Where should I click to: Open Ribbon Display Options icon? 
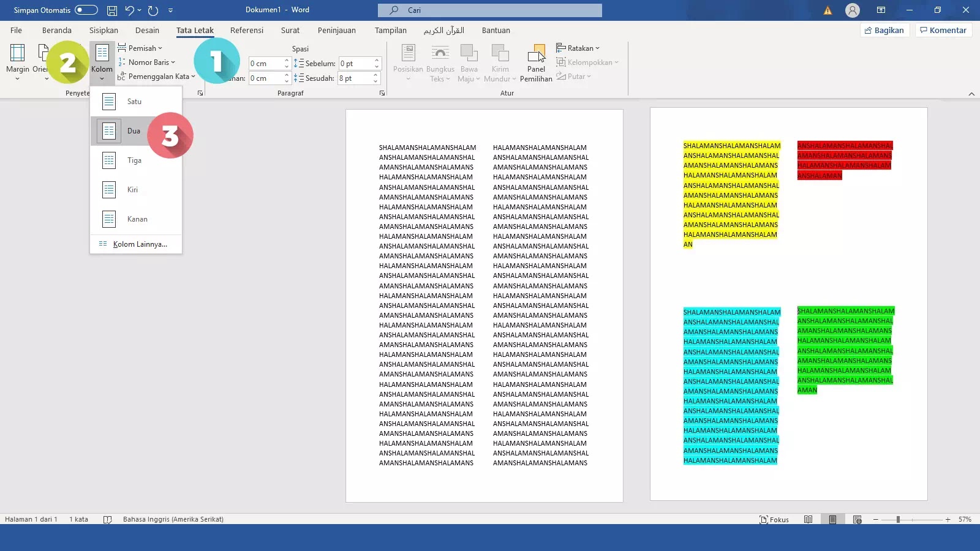[881, 10]
